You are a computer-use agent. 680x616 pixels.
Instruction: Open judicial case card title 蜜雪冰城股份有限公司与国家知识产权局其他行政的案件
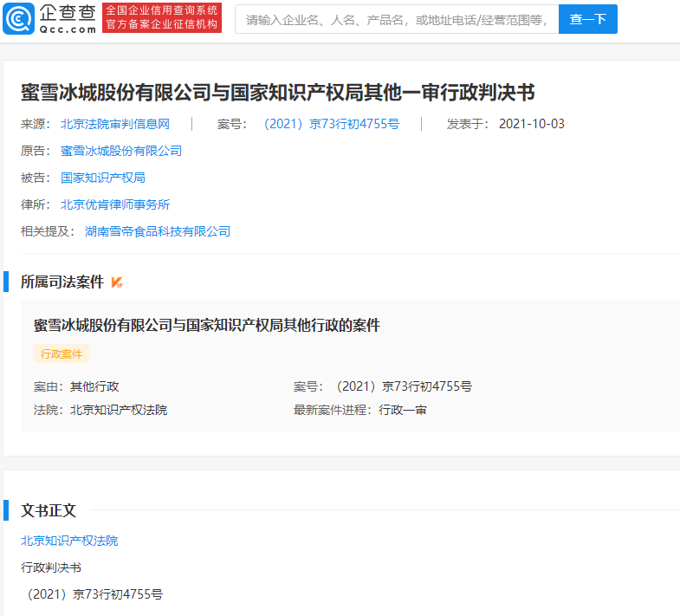pos(207,326)
